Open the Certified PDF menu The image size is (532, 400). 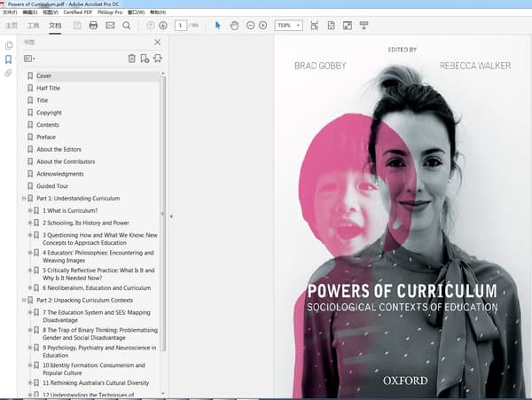coord(78,12)
